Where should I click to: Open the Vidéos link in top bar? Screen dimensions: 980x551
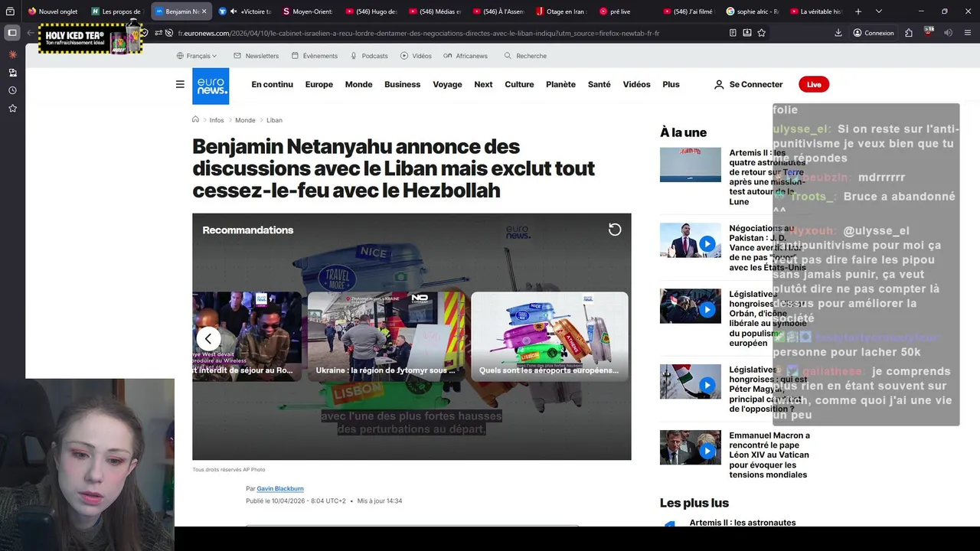(416, 56)
